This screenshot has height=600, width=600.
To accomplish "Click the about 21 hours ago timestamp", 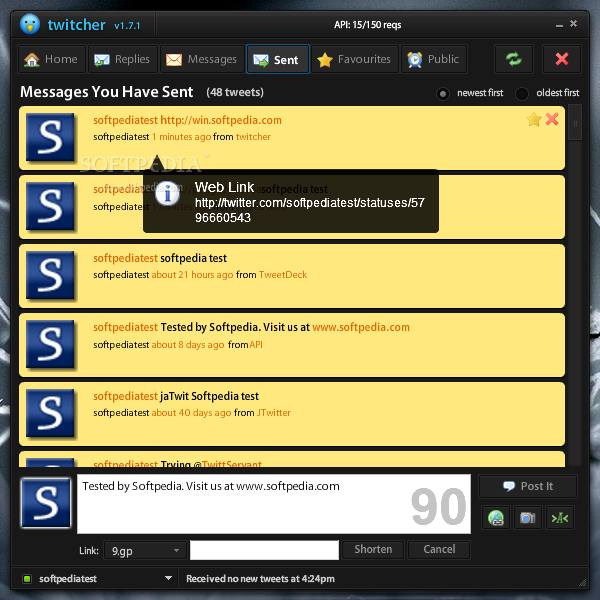I will pyautogui.click(x=192, y=275).
